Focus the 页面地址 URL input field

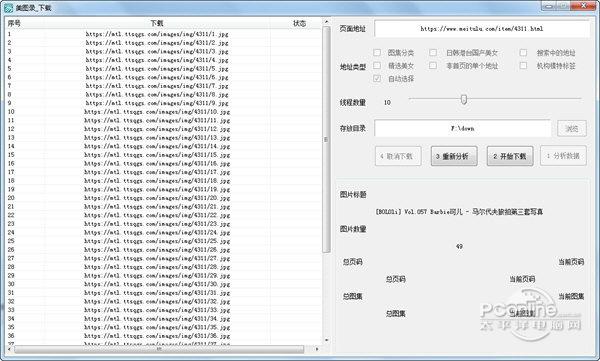pyautogui.click(x=481, y=29)
